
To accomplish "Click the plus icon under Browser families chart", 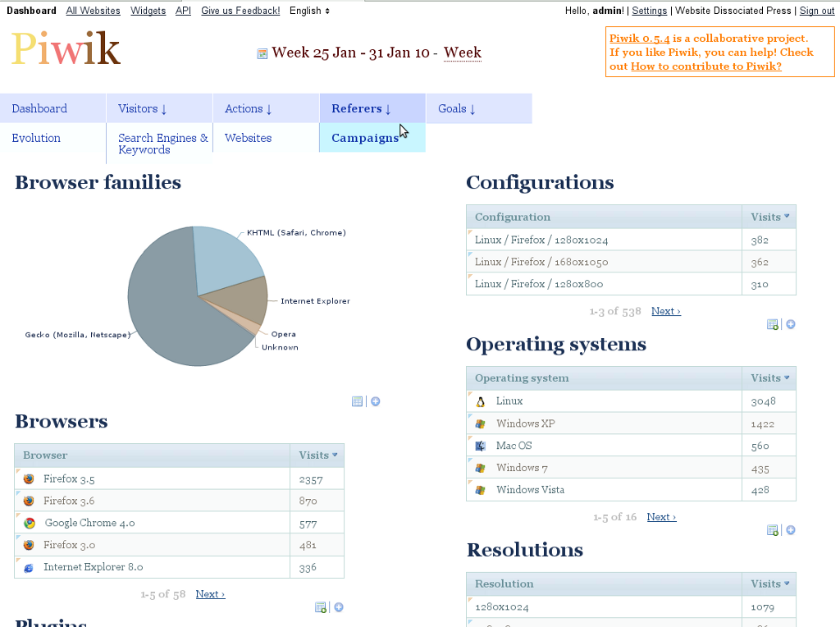I will click(x=376, y=401).
